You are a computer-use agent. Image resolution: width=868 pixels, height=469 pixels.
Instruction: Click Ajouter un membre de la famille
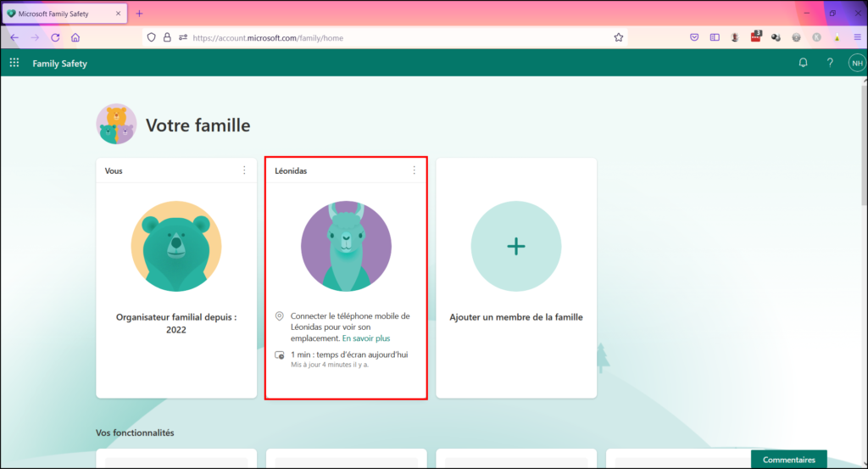(x=516, y=317)
